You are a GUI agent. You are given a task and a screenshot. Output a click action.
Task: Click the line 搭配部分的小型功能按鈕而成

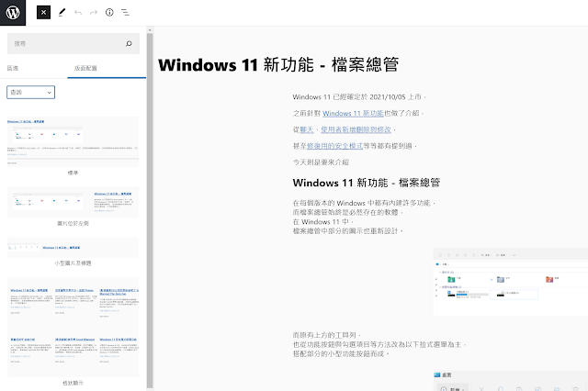(341, 354)
